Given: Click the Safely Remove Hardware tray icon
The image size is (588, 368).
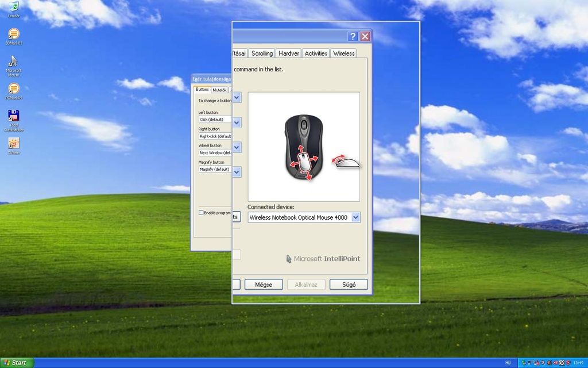Looking at the screenshot, I should [x=524, y=363].
